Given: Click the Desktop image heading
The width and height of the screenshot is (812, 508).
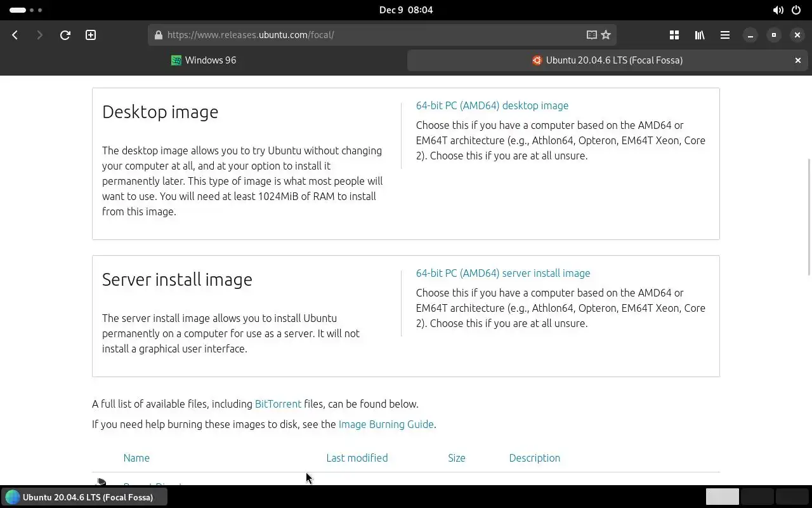Looking at the screenshot, I should [x=160, y=112].
